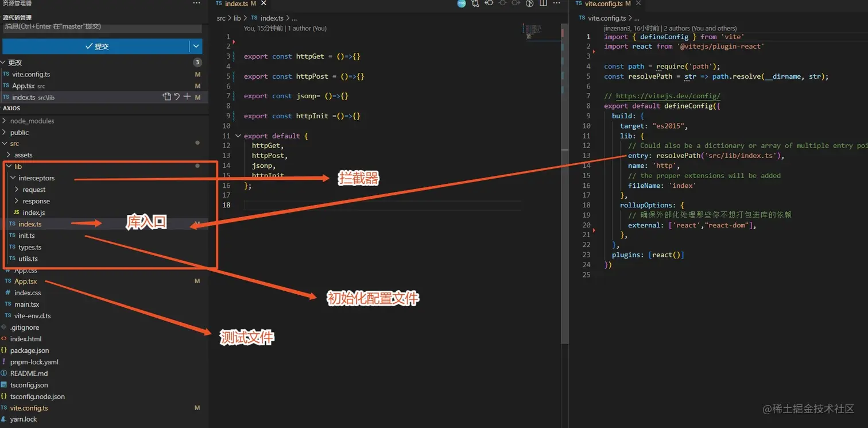Open vite-env.d.ts in the file tree
This screenshot has width=868, height=428.
pos(33,316)
